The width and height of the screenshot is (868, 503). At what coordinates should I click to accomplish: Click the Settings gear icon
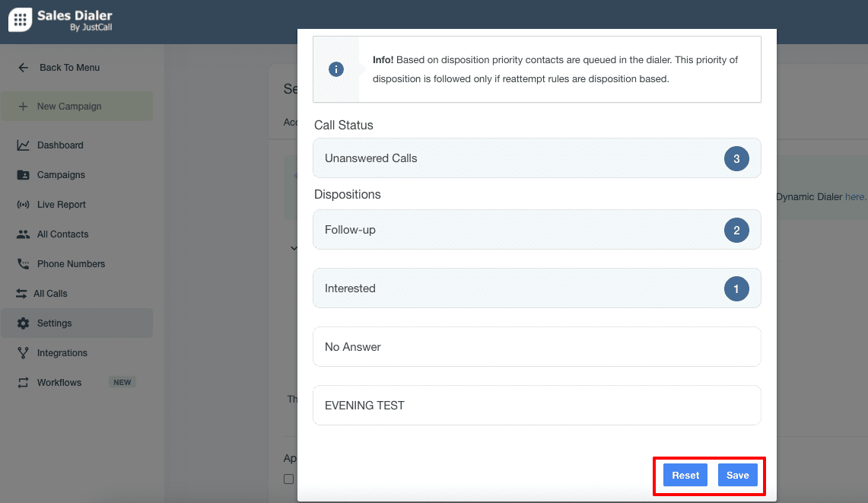tap(23, 323)
